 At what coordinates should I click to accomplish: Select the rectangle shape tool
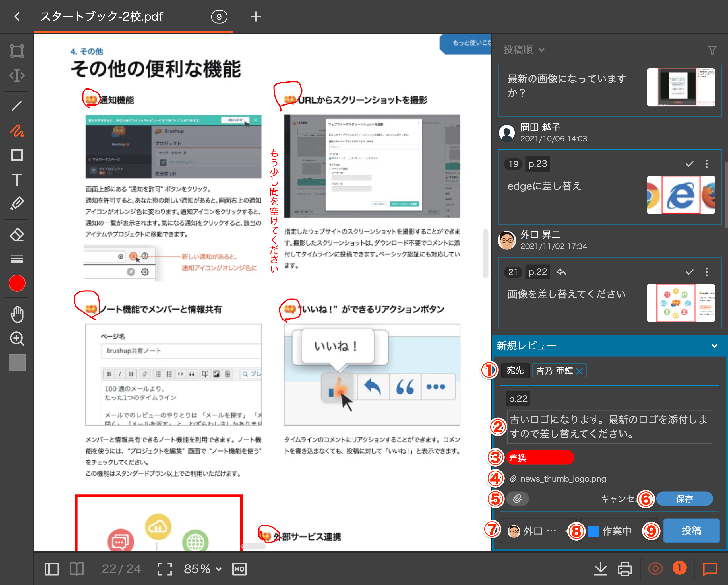pos(17,155)
